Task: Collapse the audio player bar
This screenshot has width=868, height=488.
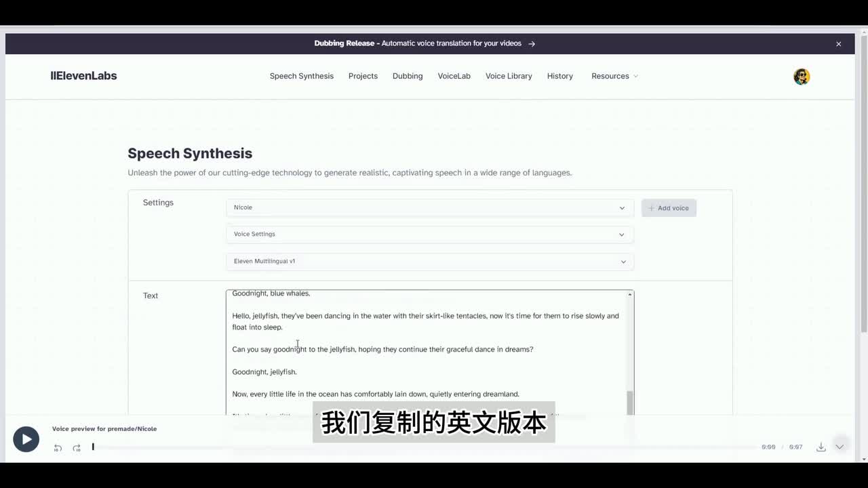Action: [x=840, y=447]
